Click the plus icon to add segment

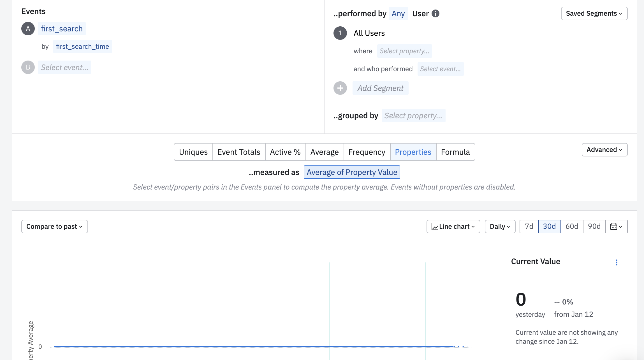(x=340, y=88)
